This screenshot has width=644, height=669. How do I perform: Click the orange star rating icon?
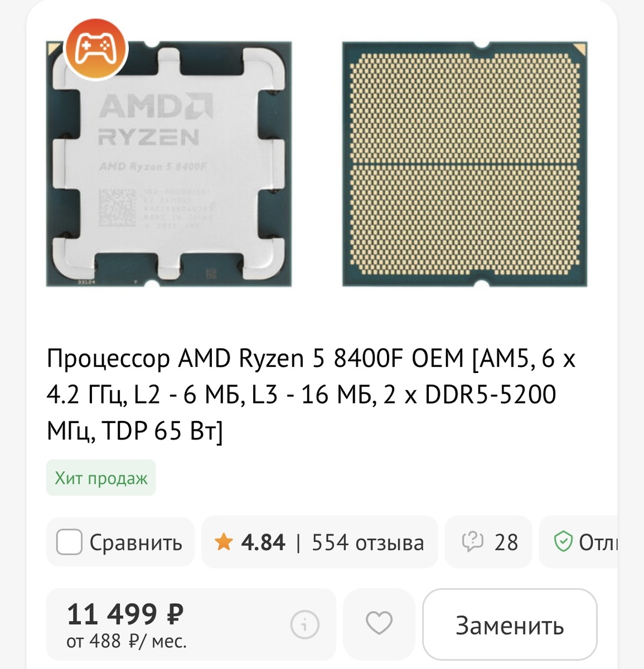[x=224, y=542]
